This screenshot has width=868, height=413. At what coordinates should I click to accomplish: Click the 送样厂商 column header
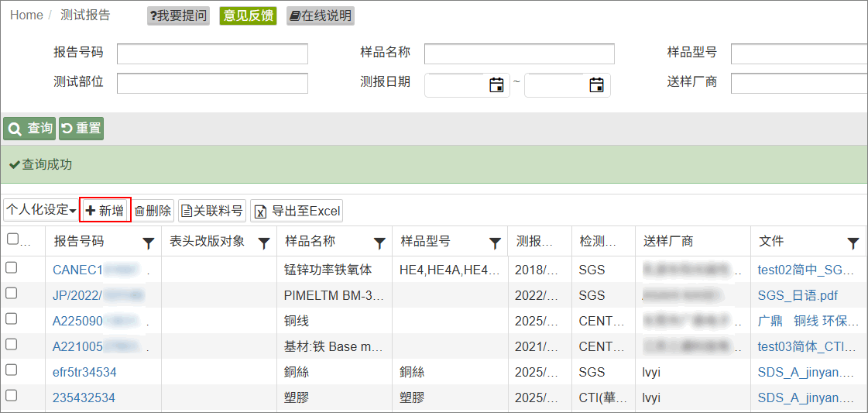tap(693, 242)
